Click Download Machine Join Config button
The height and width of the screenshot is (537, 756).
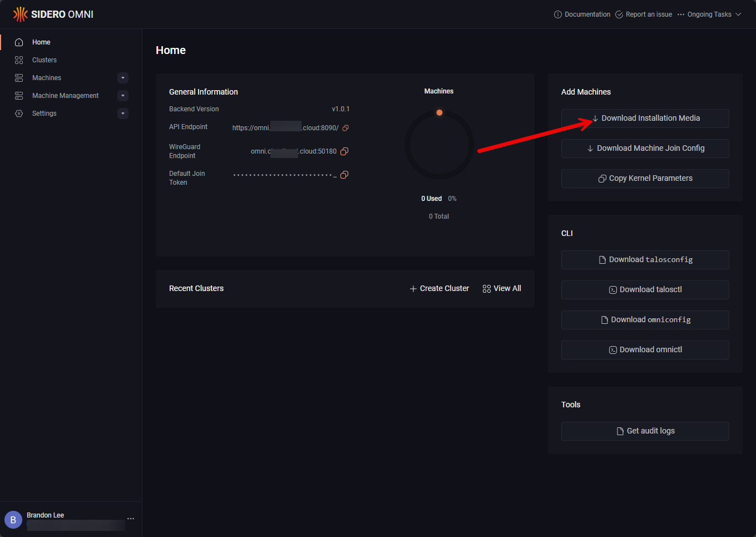[x=645, y=149]
